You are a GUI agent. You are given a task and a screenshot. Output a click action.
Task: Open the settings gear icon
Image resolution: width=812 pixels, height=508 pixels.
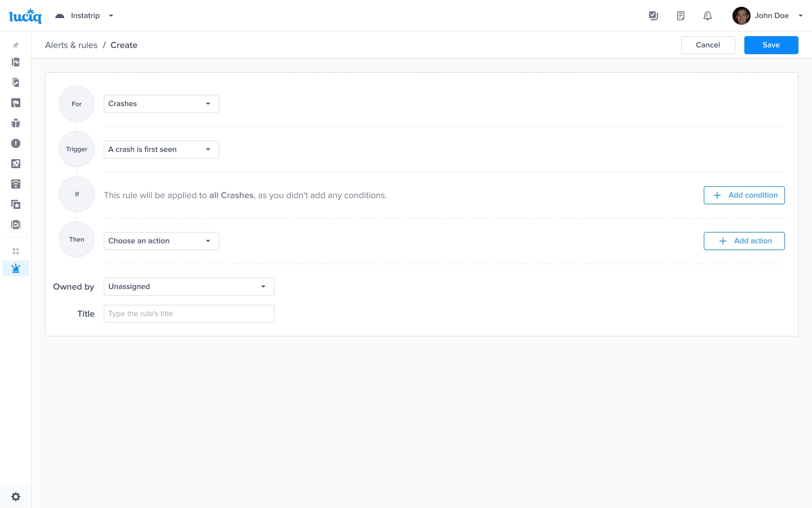16,497
